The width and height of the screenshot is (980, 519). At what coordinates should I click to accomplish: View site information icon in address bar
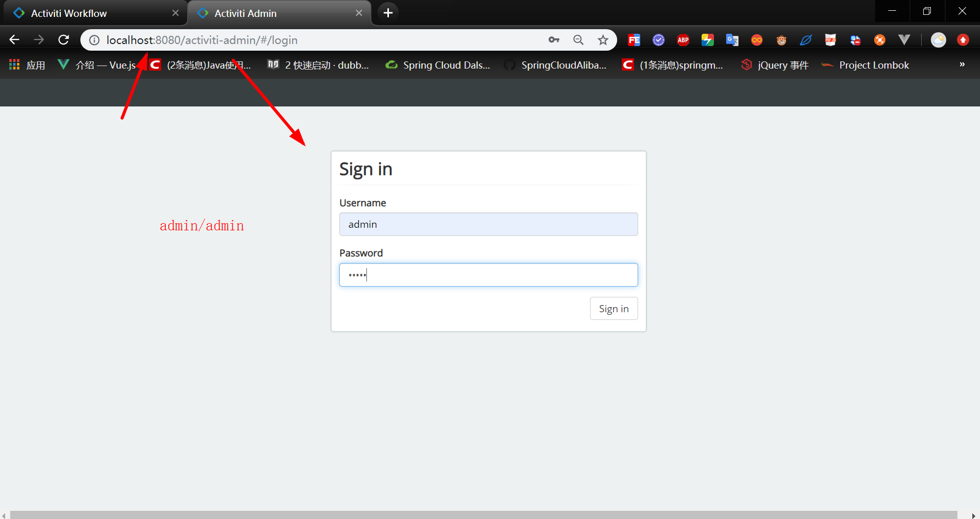pyautogui.click(x=94, y=40)
